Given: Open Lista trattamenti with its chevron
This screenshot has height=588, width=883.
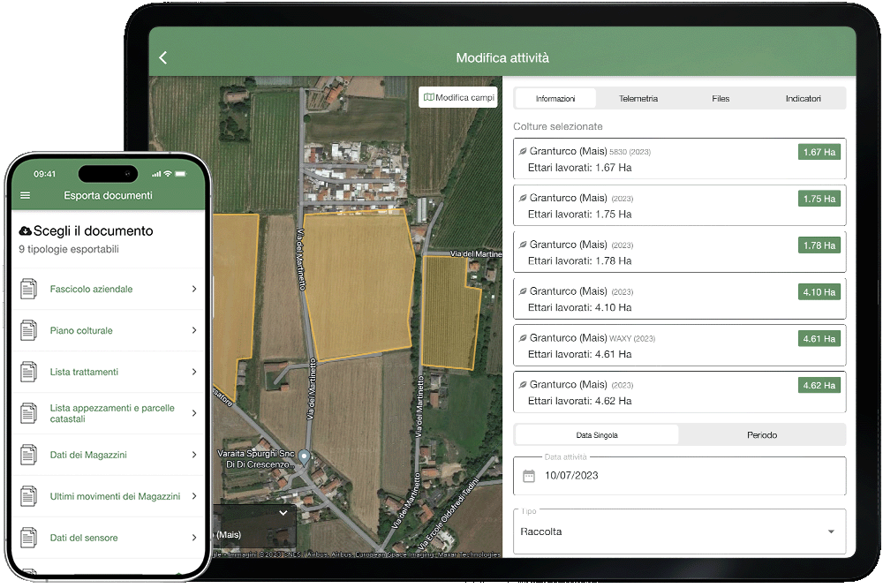Looking at the screenshot, I should click(194, 372).
